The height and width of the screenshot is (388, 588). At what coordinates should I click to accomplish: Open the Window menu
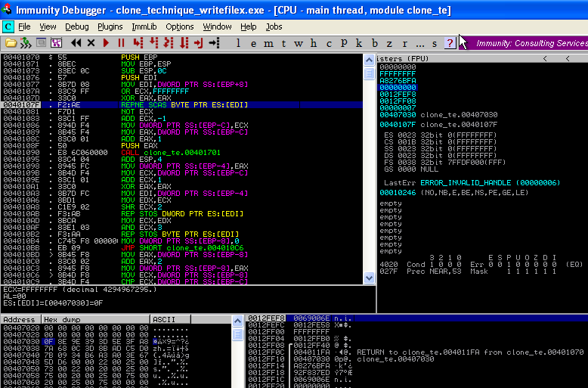[217, 26]
